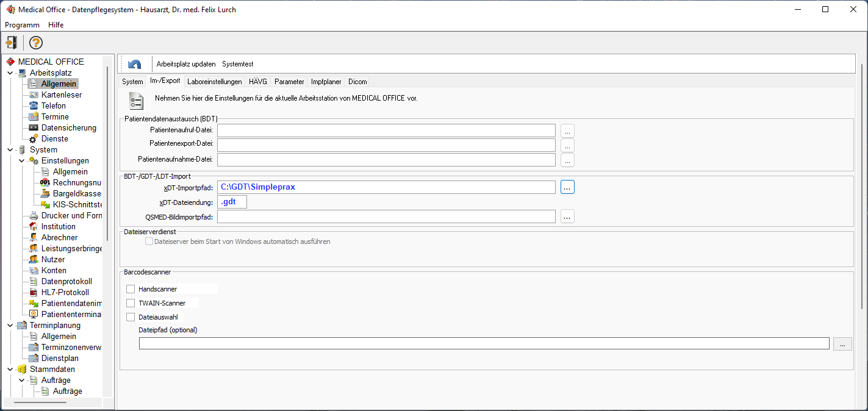This screenshot has height=411, width=868.
Task: Click the Patientenaufruf-Datei input field
Action: click(x=386, y=130)
